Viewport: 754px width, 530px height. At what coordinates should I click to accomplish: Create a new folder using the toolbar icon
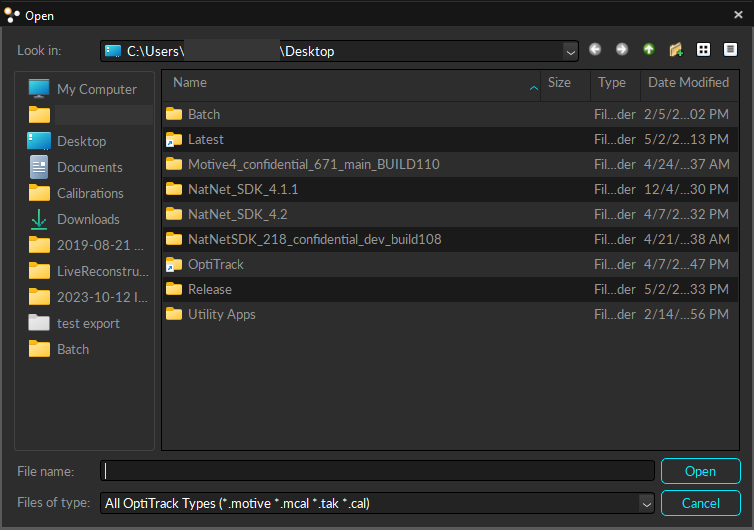pyautogui.click(x=676, y=50)
